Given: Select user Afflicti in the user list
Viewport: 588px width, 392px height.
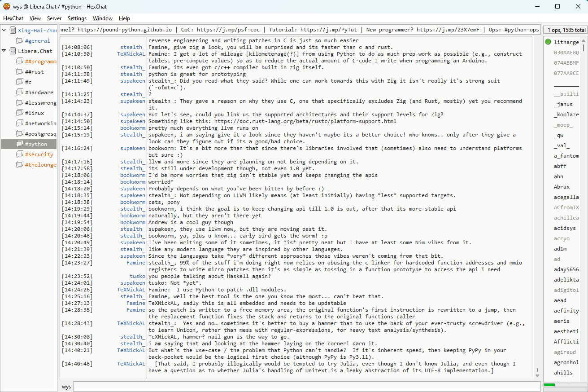Looking at the screenshot, I should point(566,342).
